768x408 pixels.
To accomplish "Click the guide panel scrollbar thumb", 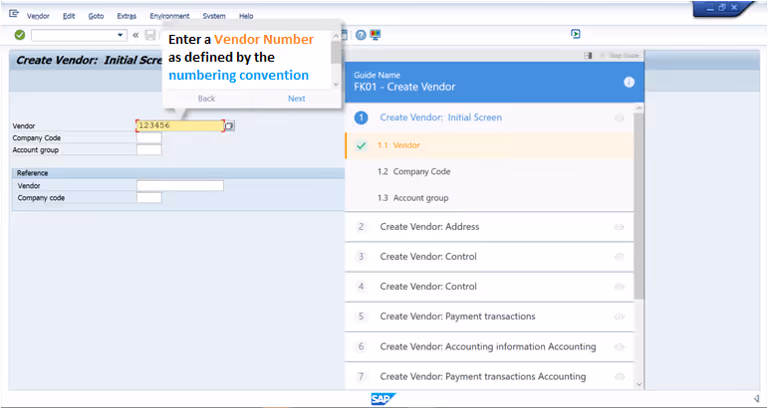I will [x=639, y=206].
